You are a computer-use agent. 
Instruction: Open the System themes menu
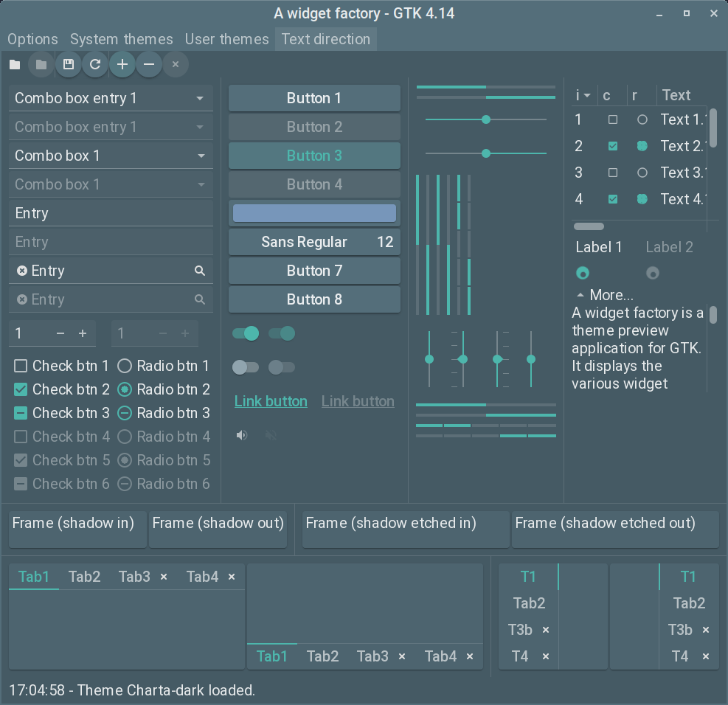(x=122, y=39)
